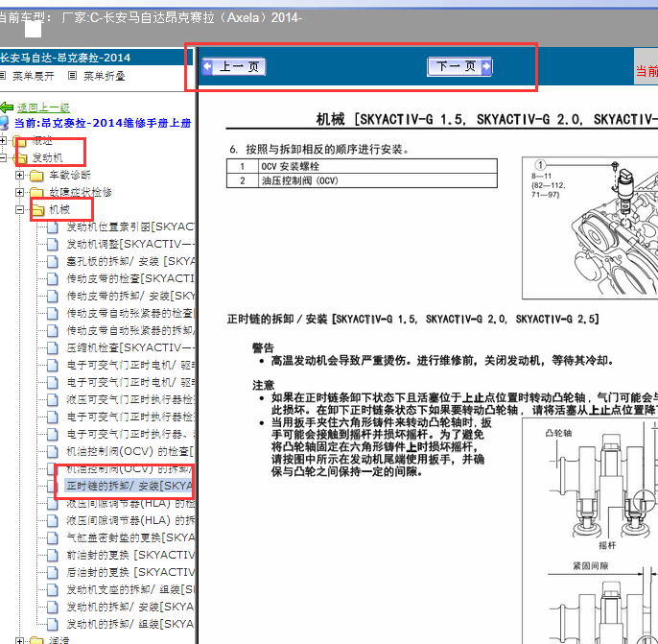Click document icon beside 传动皮带的检查
This screenshot has height=644, width=658.
pyautogui.click(x=53, y=278)
